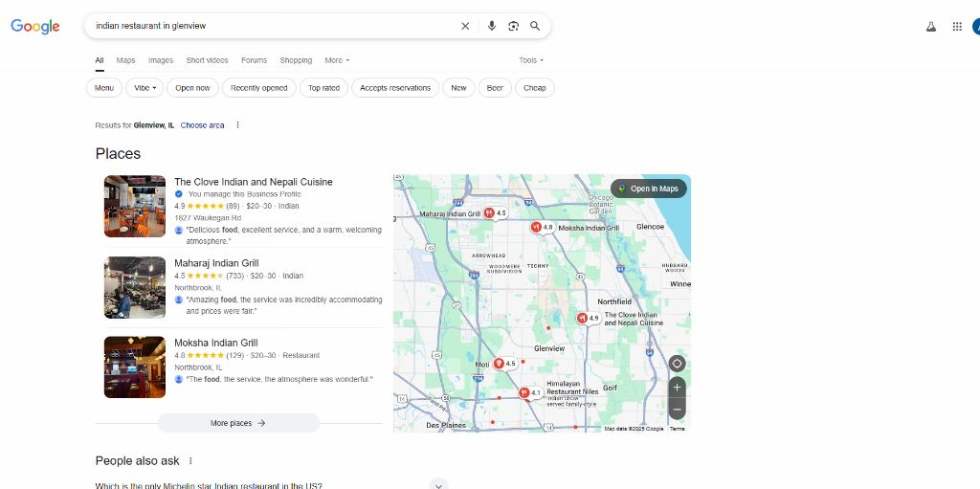Open Maharaj Indian Grill photo thumbnail

tap(134, 287)
